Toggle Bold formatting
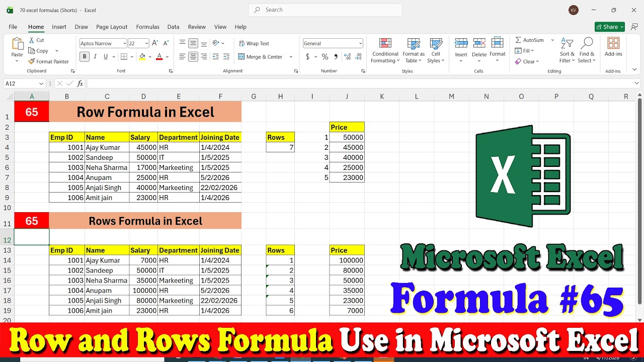The width and height of the screenshot is (644, 362). tap(85, 57)
